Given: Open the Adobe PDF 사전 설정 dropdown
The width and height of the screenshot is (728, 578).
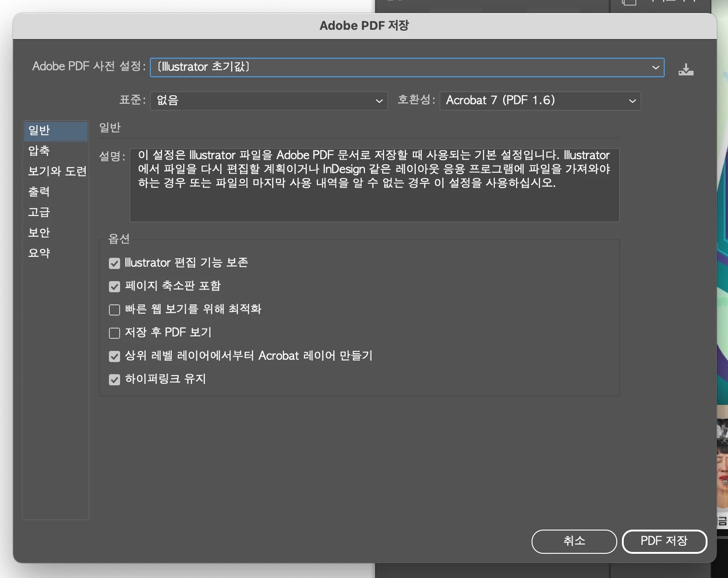Looking at the screenshot, I should coord(407,67).
